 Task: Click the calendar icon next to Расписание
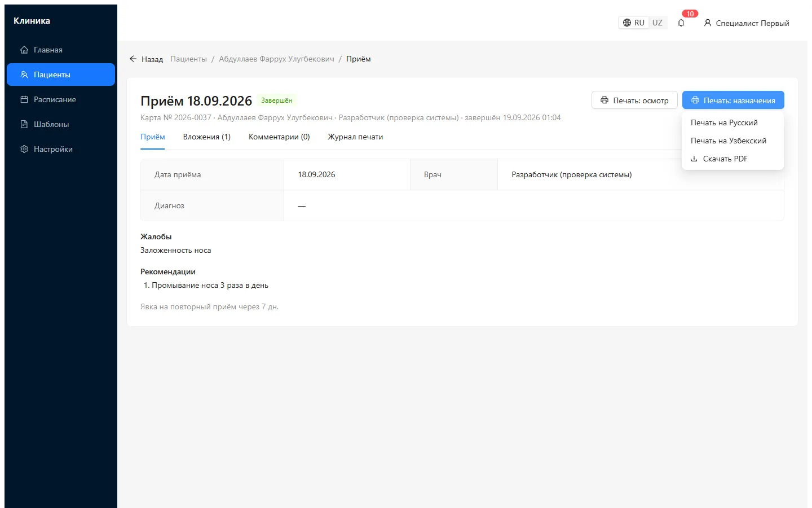click(24, 99)
